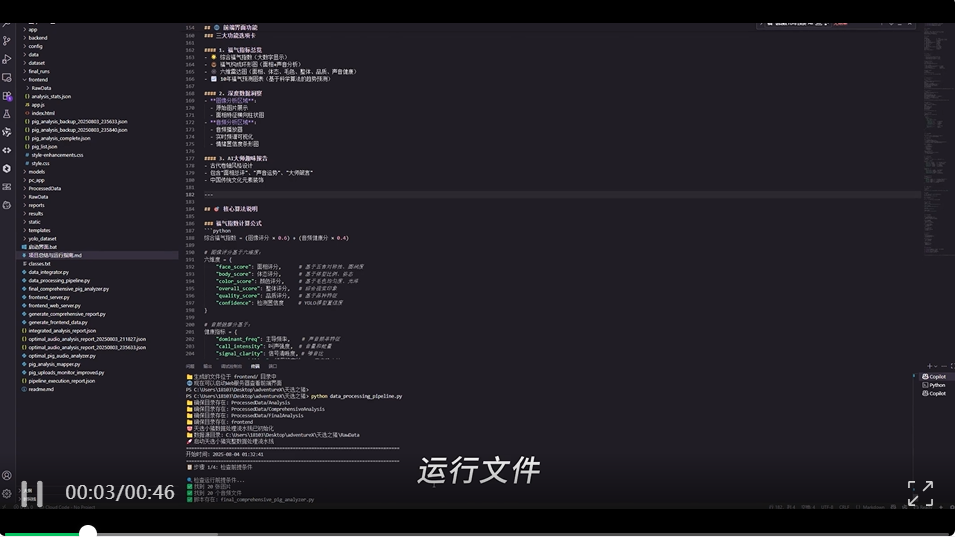Expand the models folder
This screenshot has width=955, height=537.
coord(37,172)
